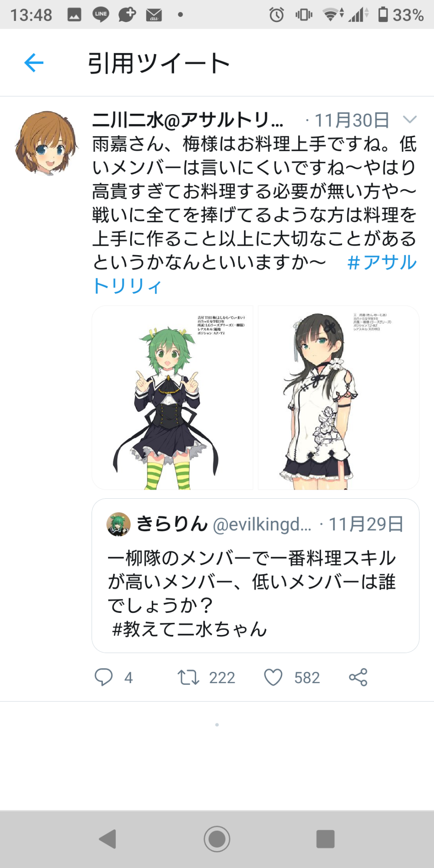Image resolution: width=434 pixels, height=868 pixels.
Task: Open the #教えて二水ちゃん hashtag
Action: click(190, 629)
